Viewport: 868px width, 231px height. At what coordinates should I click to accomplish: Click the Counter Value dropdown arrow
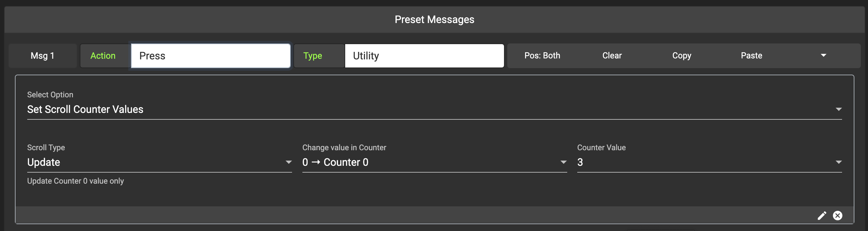coord(839,162)
